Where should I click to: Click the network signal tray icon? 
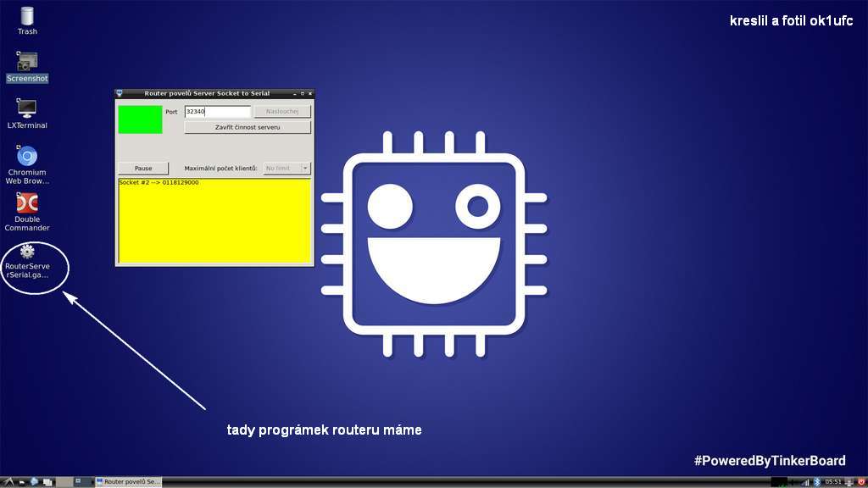coord(804,481)
